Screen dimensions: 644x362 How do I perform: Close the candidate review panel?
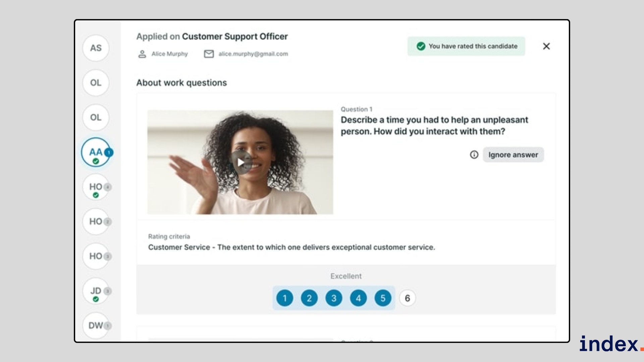(546, 46)
